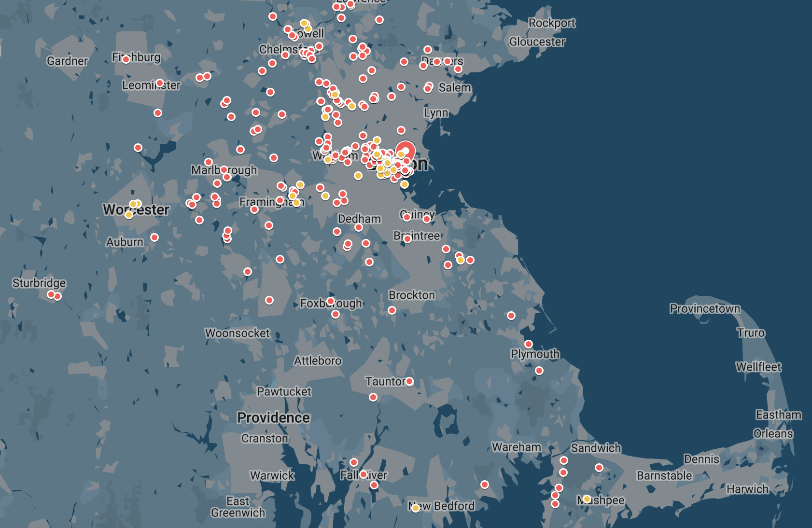This screenshot has height=528, width=812.
Task: Click the Provincetown map label
Action: [704, 309]
